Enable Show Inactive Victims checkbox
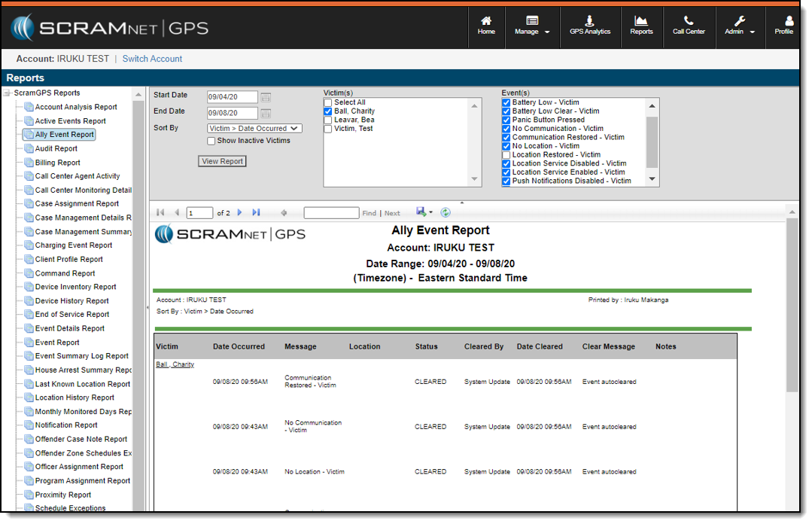Screen dimensions: 812x524 pos(211,141)
